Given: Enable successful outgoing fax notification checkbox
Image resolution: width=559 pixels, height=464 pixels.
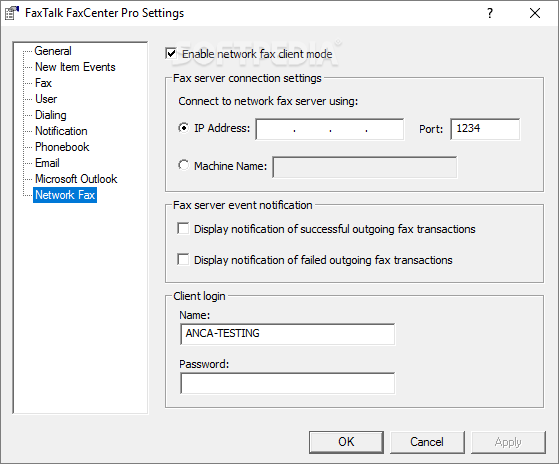Looking at the screenshot, I should click(183, 228).
